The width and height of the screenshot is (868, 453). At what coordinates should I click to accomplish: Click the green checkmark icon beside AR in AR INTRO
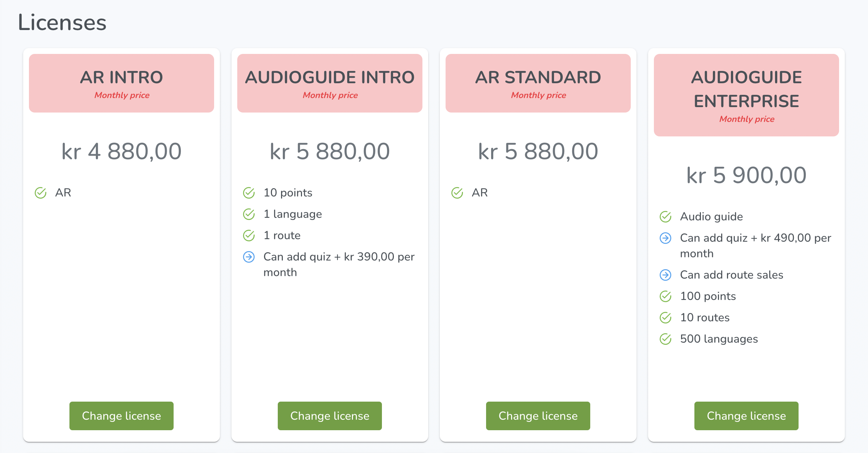pos(41,193)
